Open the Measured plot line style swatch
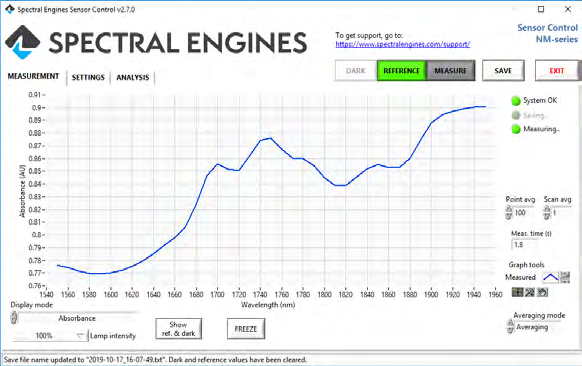The height and width of the screenshot is (366, 582). coord(550,277)
